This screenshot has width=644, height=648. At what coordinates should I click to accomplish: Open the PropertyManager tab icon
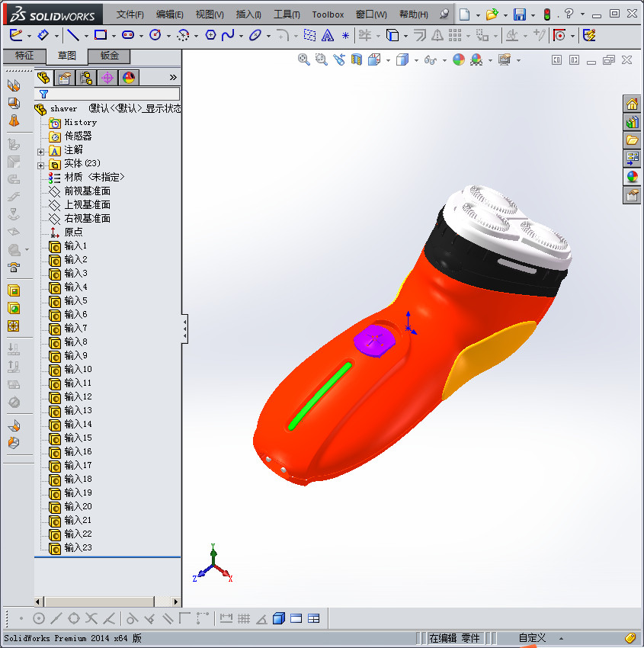65,78
